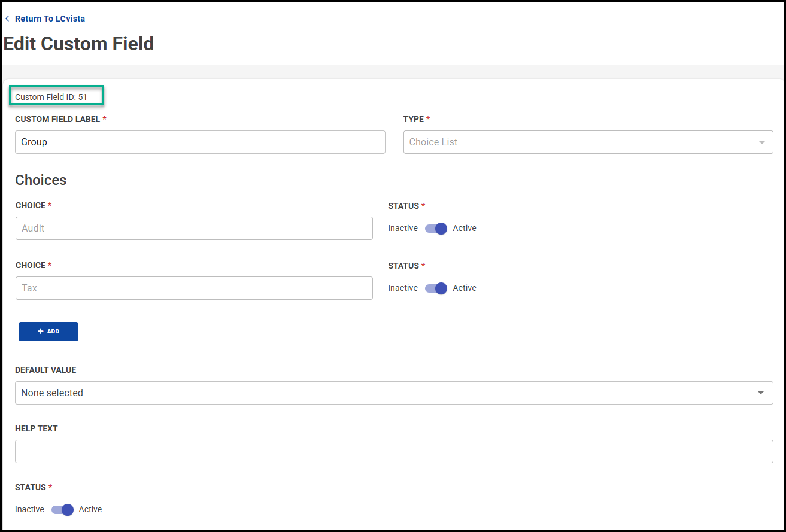Switch the bottom custom field Status toggle
Viewport: 786px width, 532px height.
click(x=62, y=510)
